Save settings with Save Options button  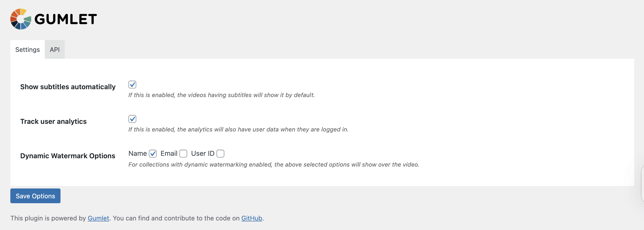35,196
